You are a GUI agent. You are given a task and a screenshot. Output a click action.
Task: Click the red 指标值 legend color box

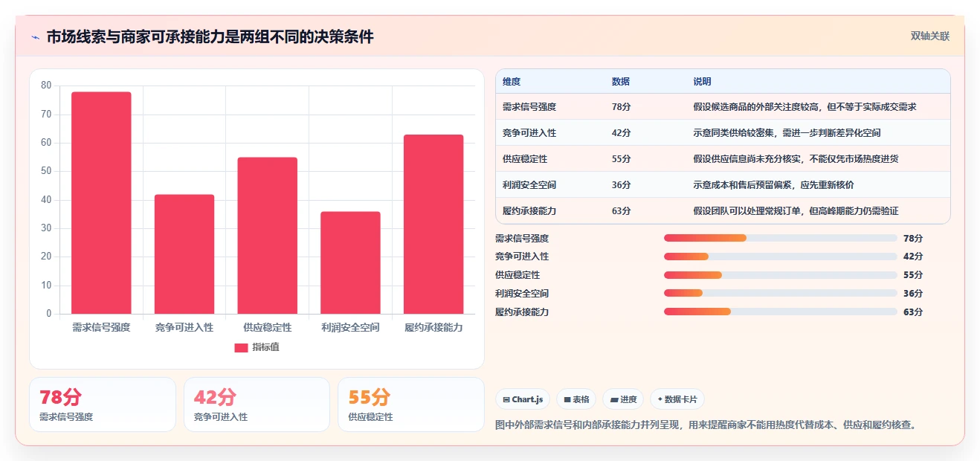pos(241,347)
